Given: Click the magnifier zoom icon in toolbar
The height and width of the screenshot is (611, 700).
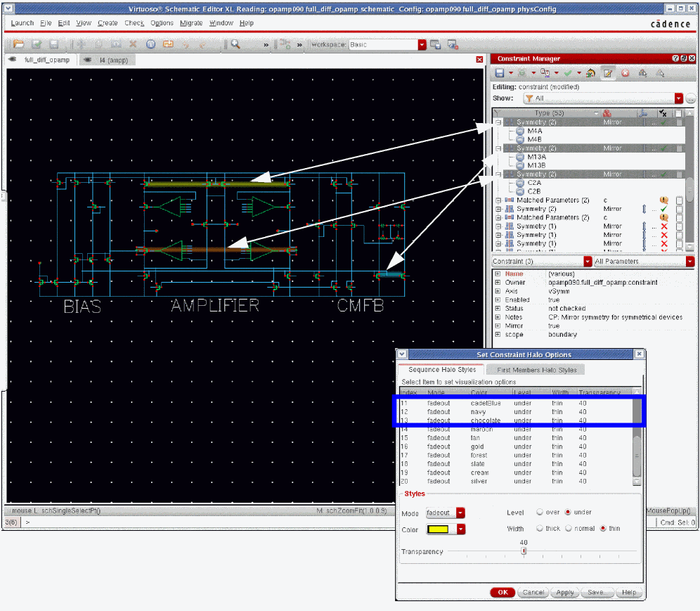Looking at the screenshot, I should coord(235,44).
